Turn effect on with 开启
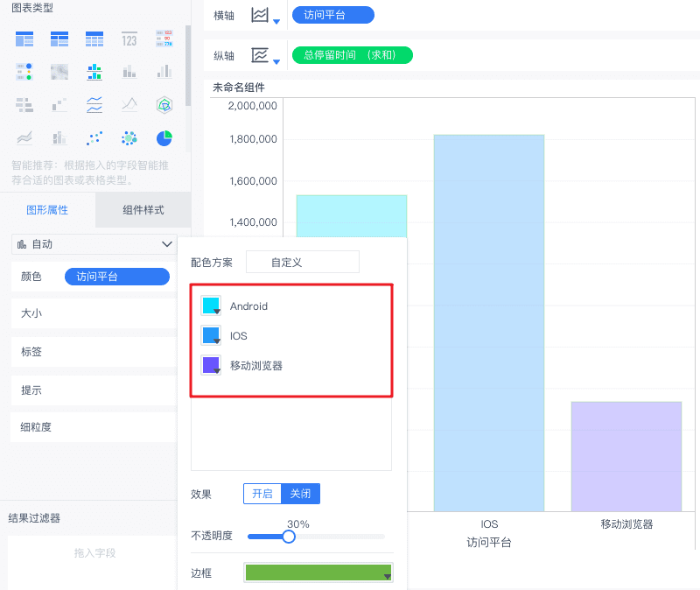This screenshot has width=700, height=590. tap(262, 494)
